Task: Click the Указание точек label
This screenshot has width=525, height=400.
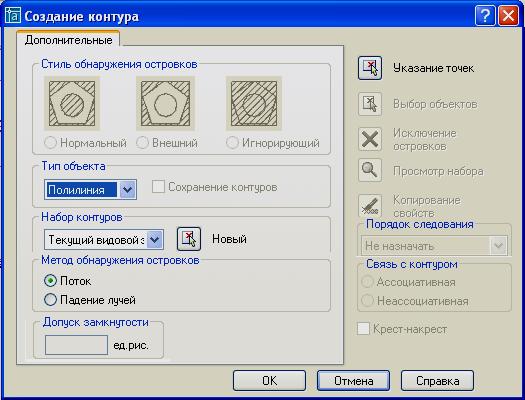Action: 434,68
